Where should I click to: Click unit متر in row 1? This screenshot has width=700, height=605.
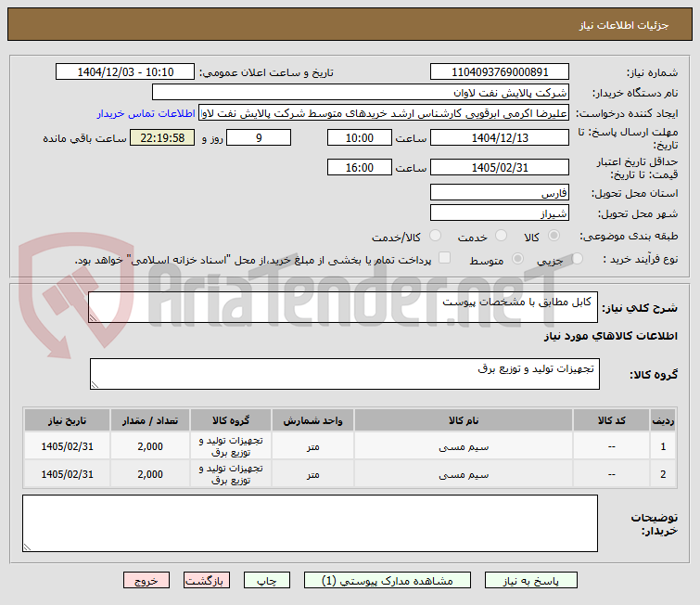click(313, 446)
